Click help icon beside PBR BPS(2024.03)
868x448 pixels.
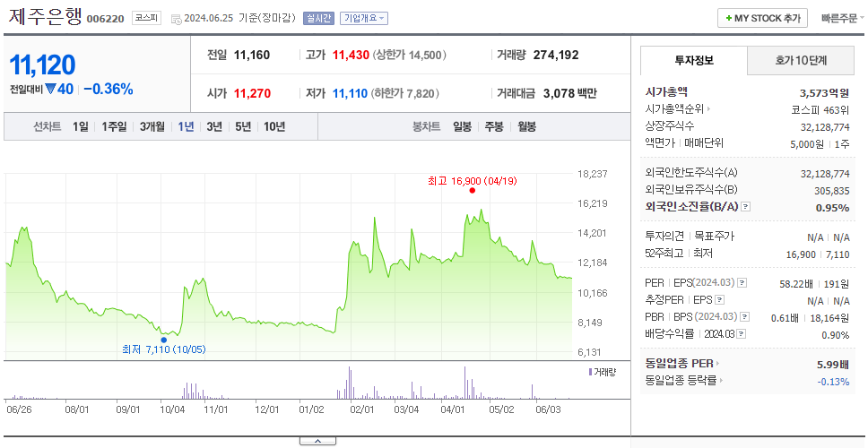745,317
